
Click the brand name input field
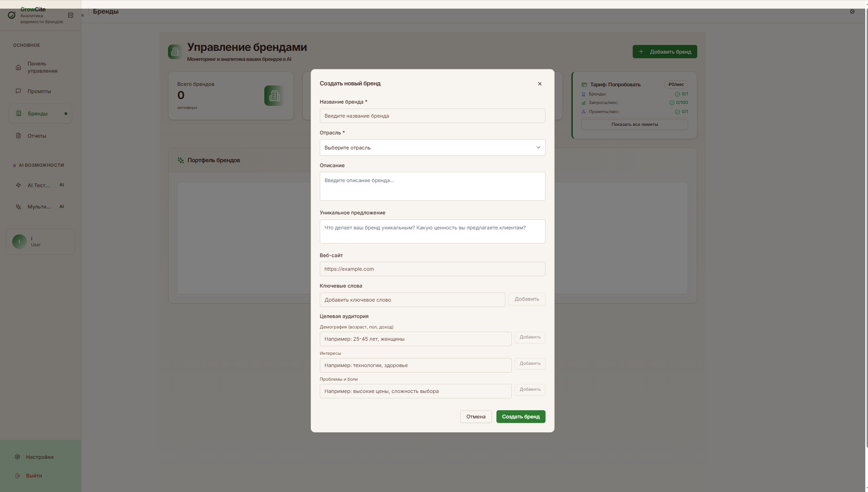pyautogui.click(x=432, y=116)
